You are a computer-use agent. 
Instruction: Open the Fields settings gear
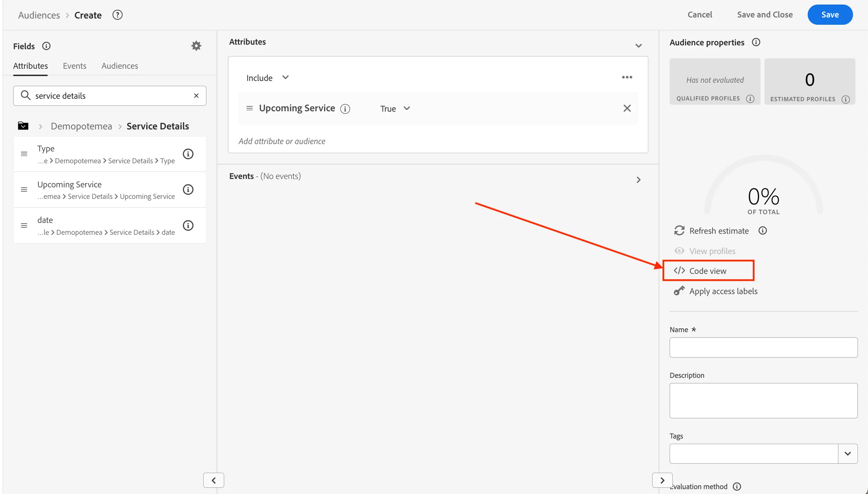tap(196, 46)
